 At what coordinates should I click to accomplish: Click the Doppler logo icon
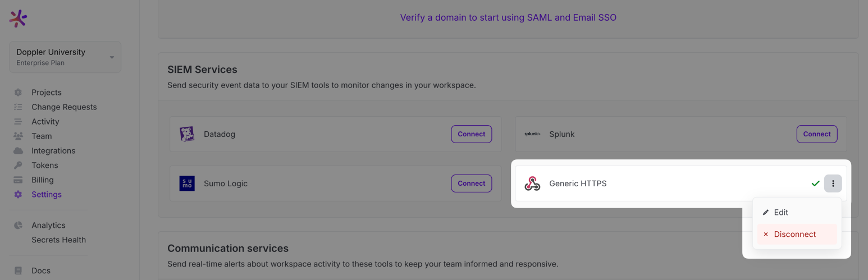[18, 19]
